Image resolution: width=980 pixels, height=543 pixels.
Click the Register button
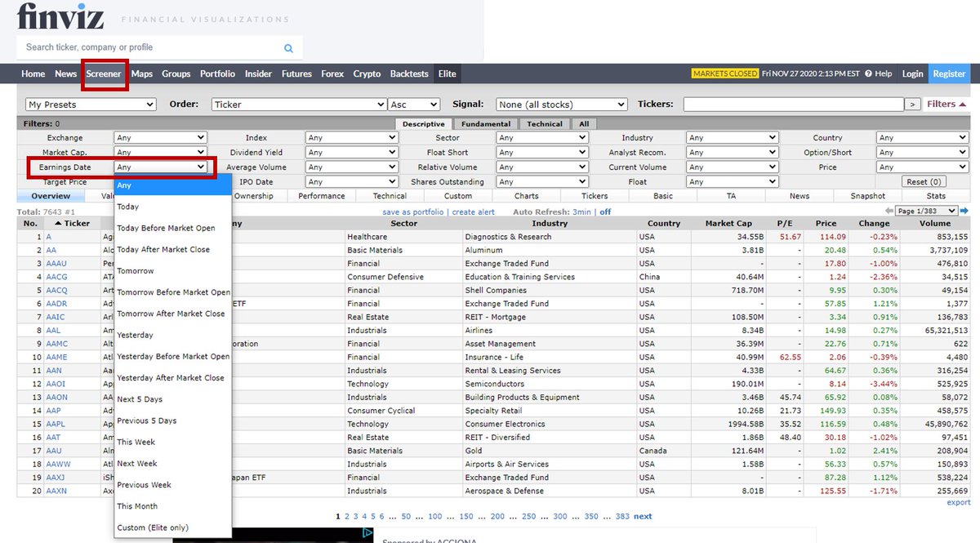(x=949, y=73)
